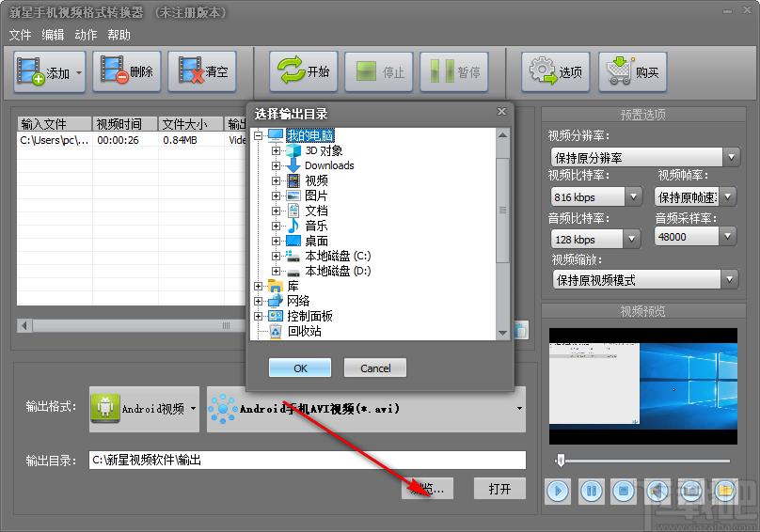This screenshot has width=760, height=532.
Task: Open the 音频采样率 48000 dropdown
Action: [727, 237]
